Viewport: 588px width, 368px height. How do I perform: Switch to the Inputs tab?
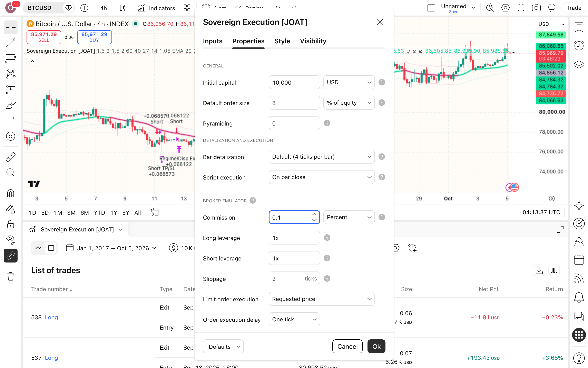coord(213,41)
